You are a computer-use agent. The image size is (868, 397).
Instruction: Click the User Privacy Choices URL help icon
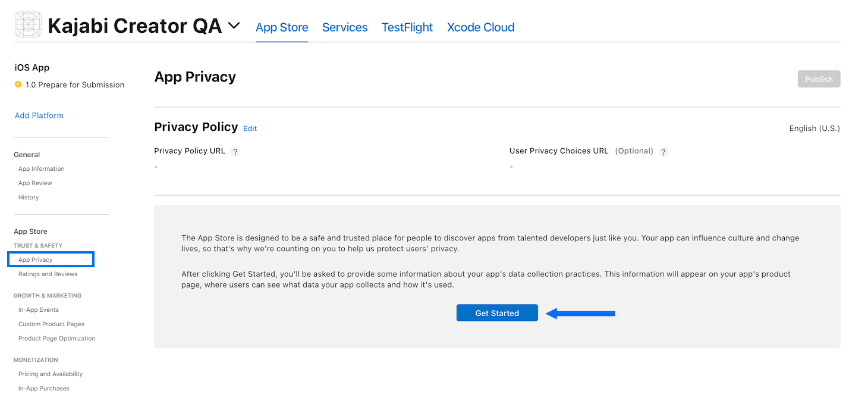(663, 152)
